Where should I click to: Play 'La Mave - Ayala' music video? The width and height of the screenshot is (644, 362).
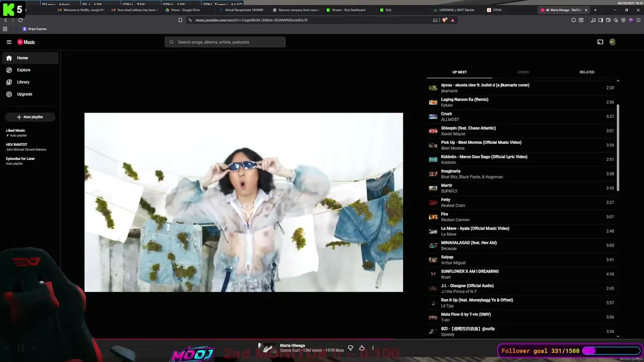tap(521, 231)
